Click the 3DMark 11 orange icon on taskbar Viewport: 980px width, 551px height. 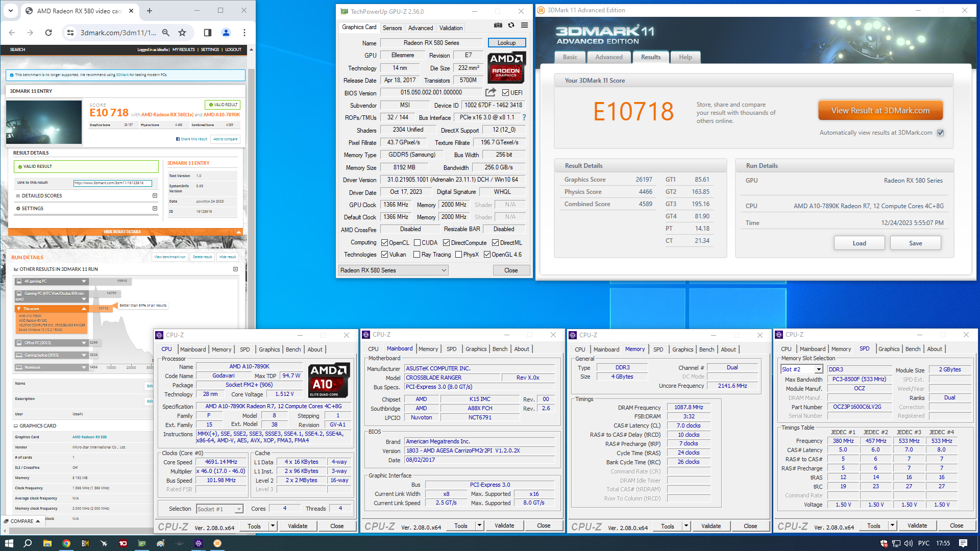[x=217, y=543]
